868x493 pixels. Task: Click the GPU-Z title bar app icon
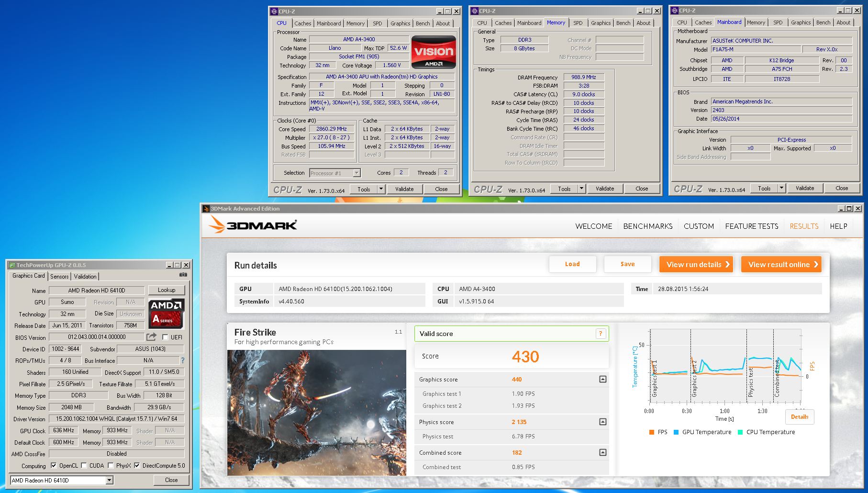[12, 265]
